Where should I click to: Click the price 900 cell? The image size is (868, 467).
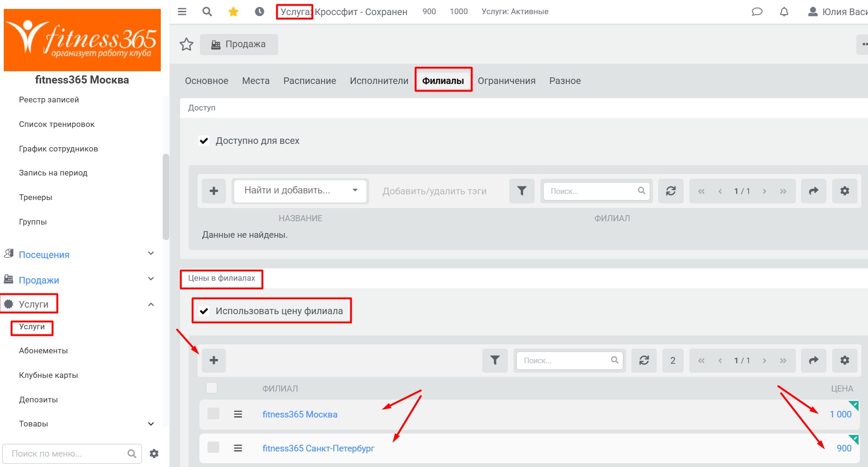coord(844,449)
